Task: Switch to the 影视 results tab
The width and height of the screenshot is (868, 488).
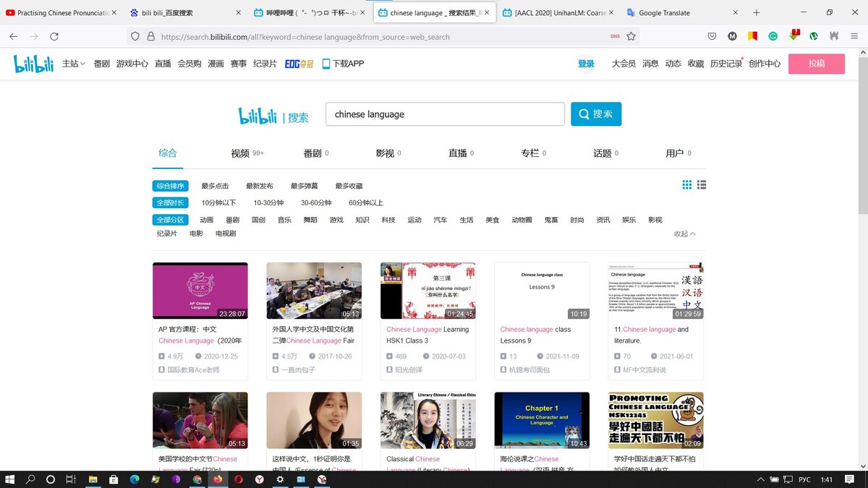Action: click(x=388, y=153)
